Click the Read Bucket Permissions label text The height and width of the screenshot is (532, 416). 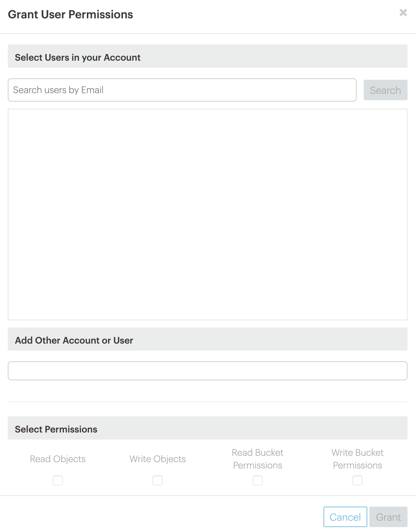pos(258,459)
